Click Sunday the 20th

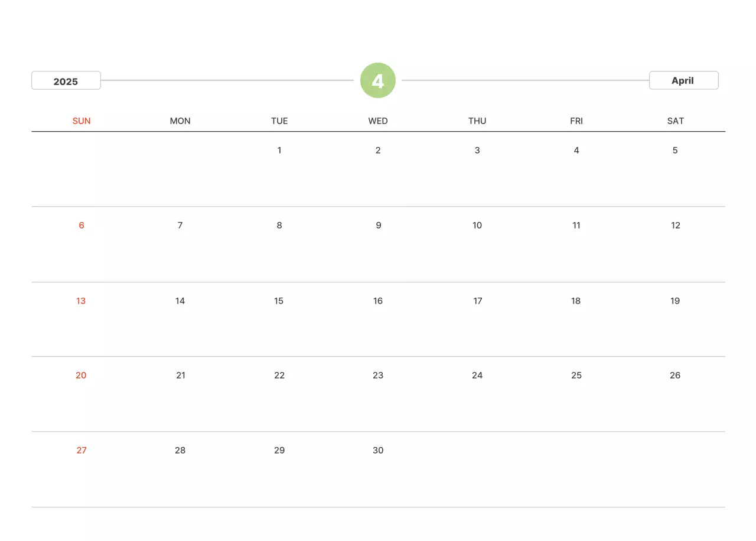point(81,375)
